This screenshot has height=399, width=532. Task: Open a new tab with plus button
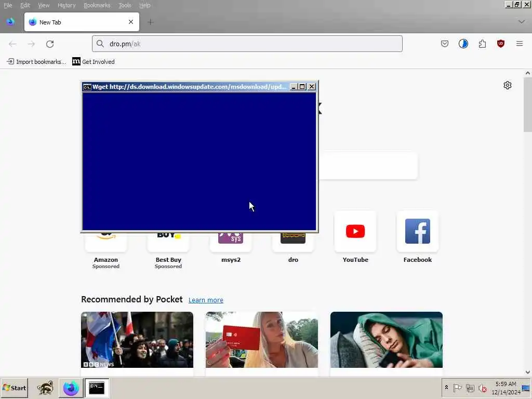coord(151,22)
